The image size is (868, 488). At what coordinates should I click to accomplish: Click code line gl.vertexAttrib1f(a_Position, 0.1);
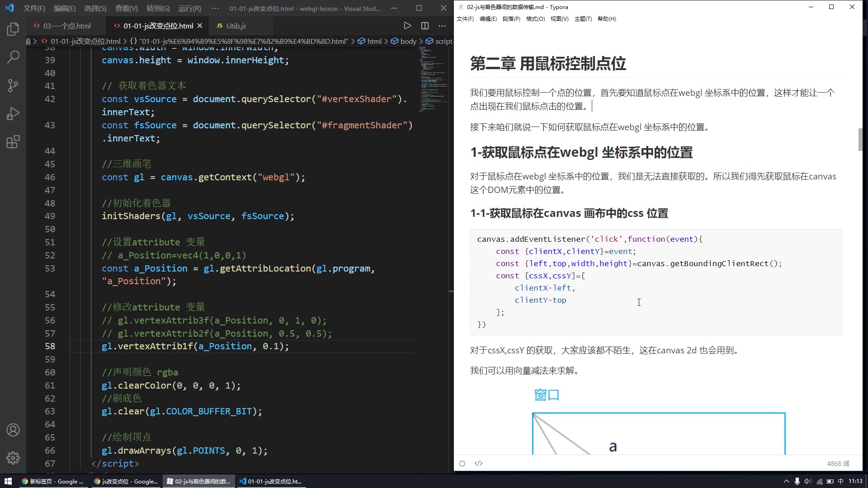click(195, 346)
